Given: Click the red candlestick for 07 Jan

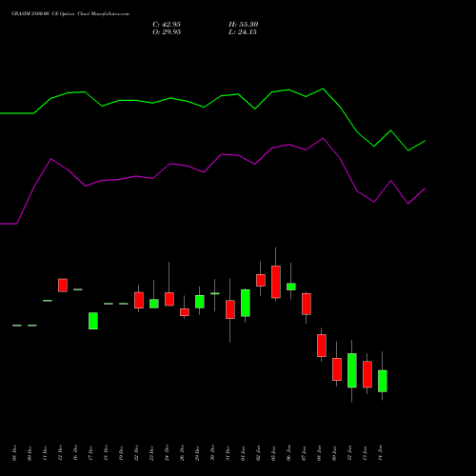Looking at the screenshot, I should (307, 304).
